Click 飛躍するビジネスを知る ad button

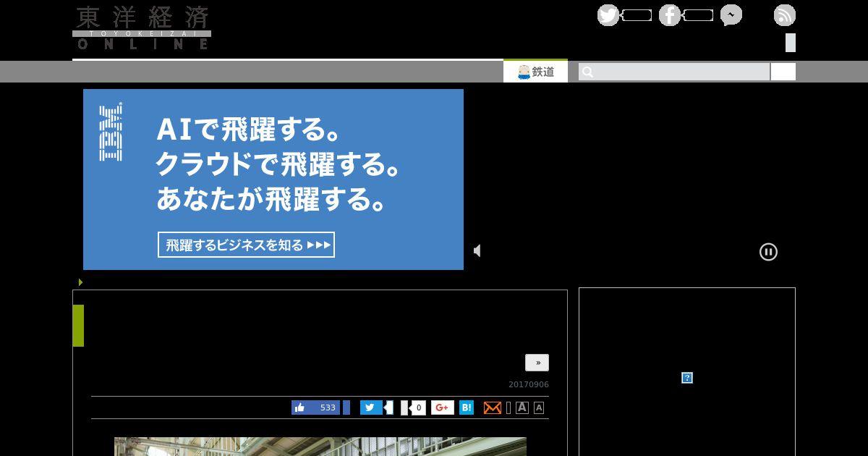click(246, 245)
